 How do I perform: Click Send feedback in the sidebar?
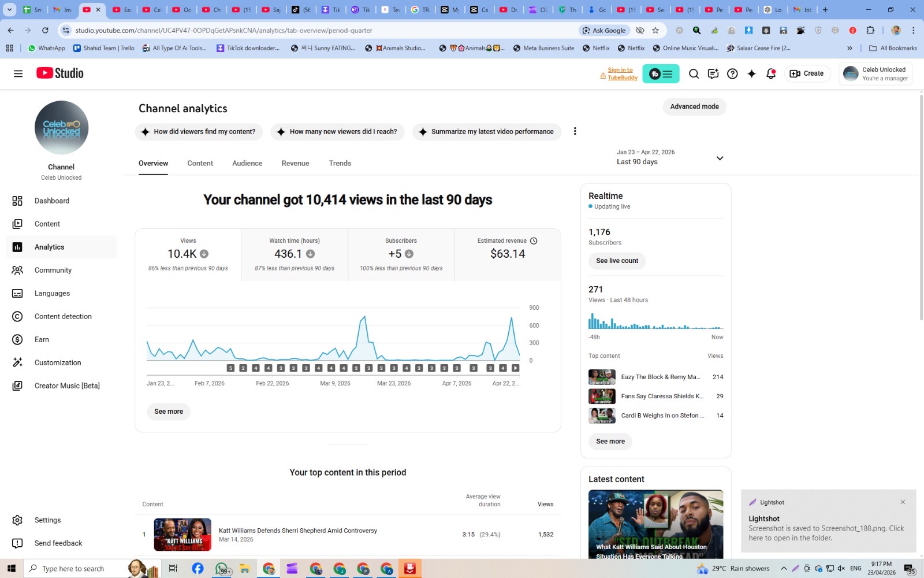click(61, 543)
